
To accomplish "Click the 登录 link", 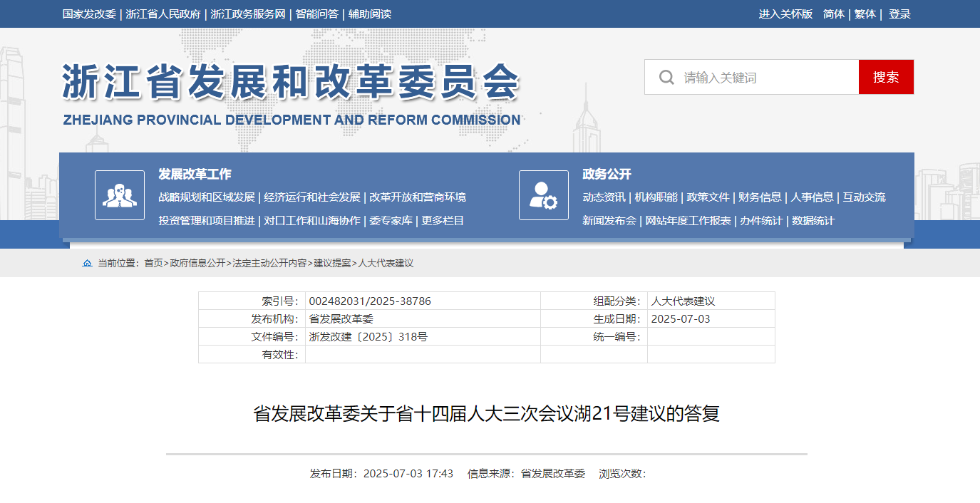I will (899, 14).
